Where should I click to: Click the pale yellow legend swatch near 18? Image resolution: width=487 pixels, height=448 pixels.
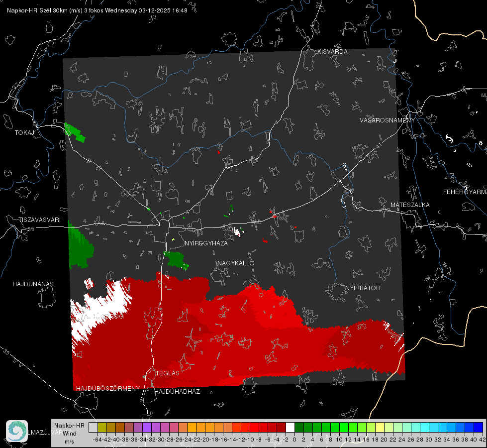[380, 427]
